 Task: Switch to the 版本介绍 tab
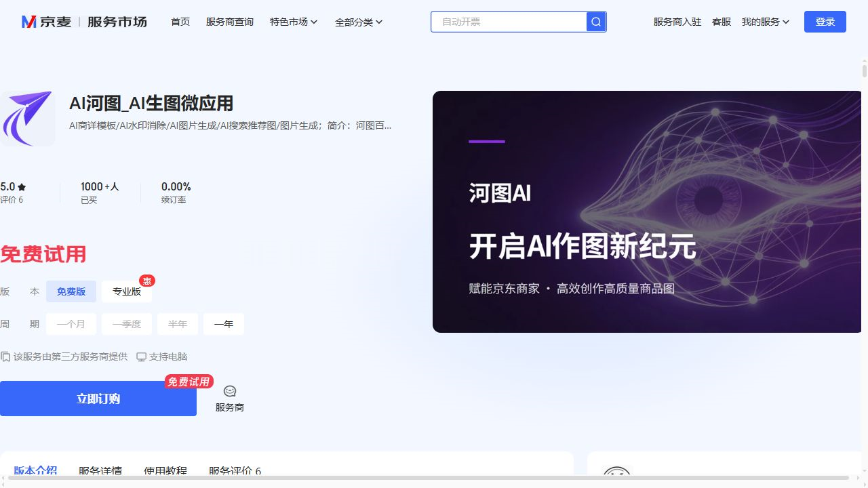(35, 470)
